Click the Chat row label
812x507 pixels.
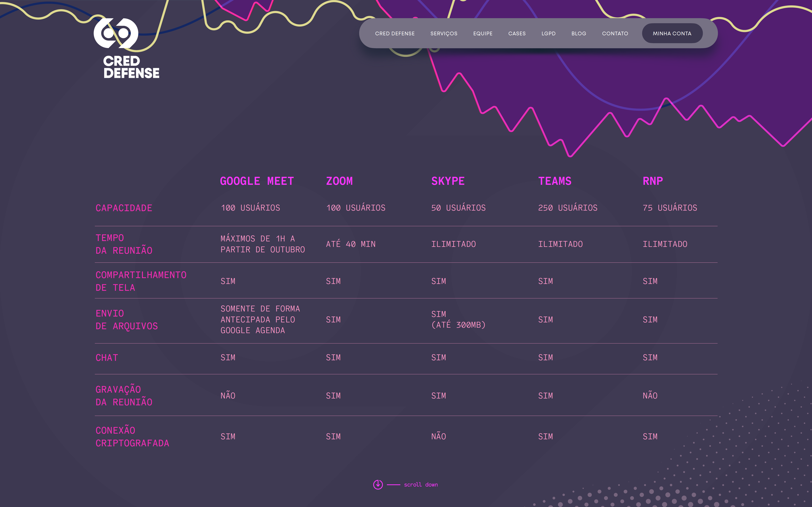point(107,358)
